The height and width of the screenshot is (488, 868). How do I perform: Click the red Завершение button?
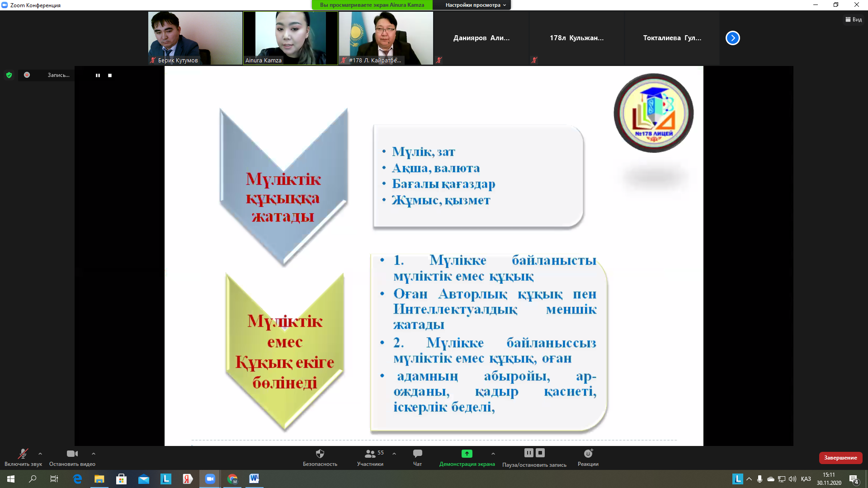point(840,458)
